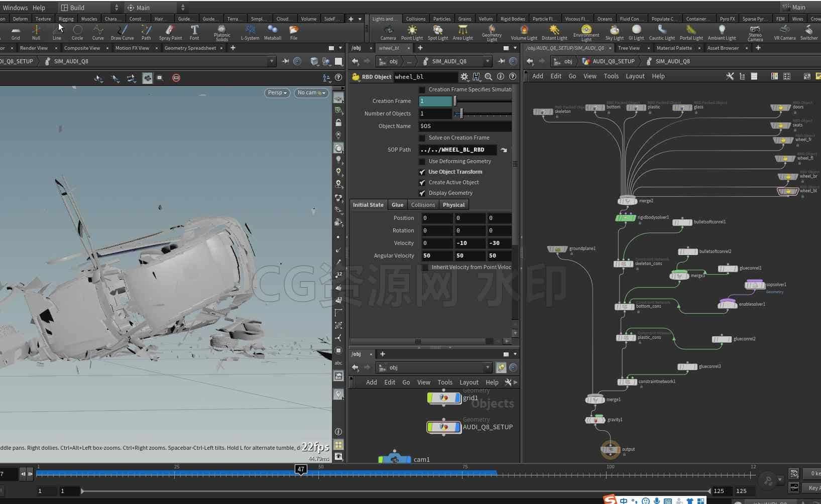The height and width of the screenshot is (504, 821).
Task: Open the Physical tab
Action: (453, 205)
